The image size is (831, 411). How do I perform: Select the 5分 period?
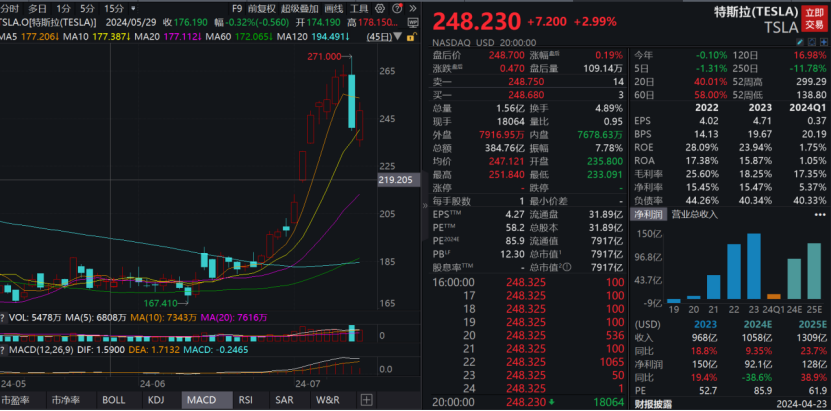coord(87,8)
